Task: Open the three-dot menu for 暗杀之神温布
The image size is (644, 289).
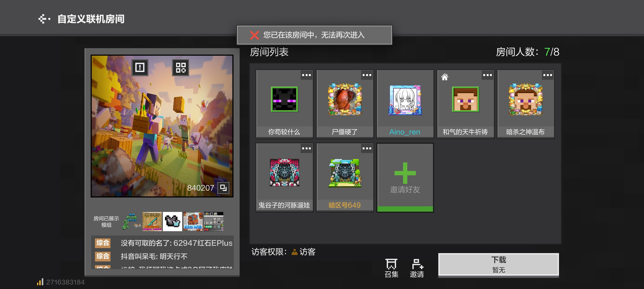Action: (x=548, y=75)
